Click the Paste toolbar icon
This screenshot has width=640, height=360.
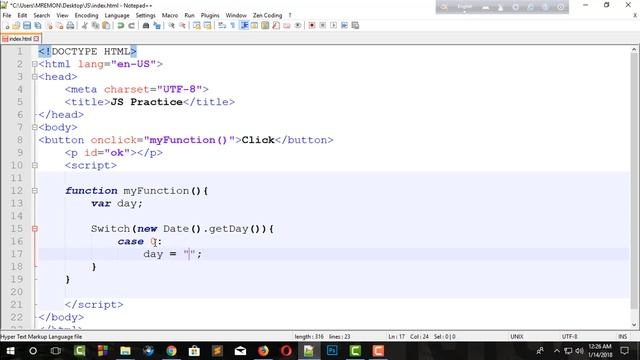tap(106, 25)
